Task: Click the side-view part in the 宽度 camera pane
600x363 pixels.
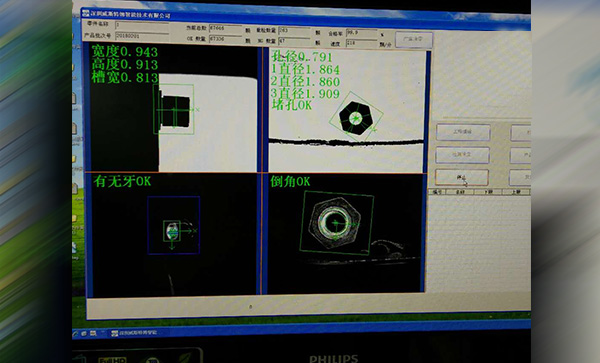Action: click(175, 111)
